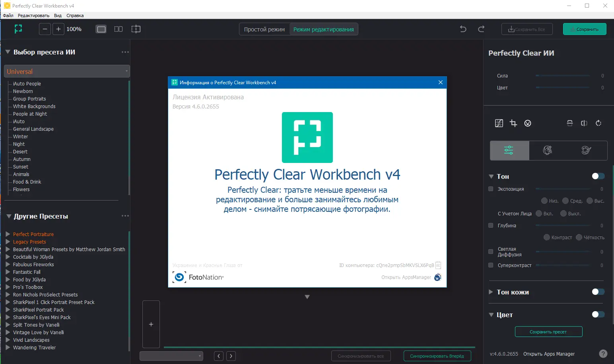
Task: Open the Справка menu
Action: coord(75,15)
